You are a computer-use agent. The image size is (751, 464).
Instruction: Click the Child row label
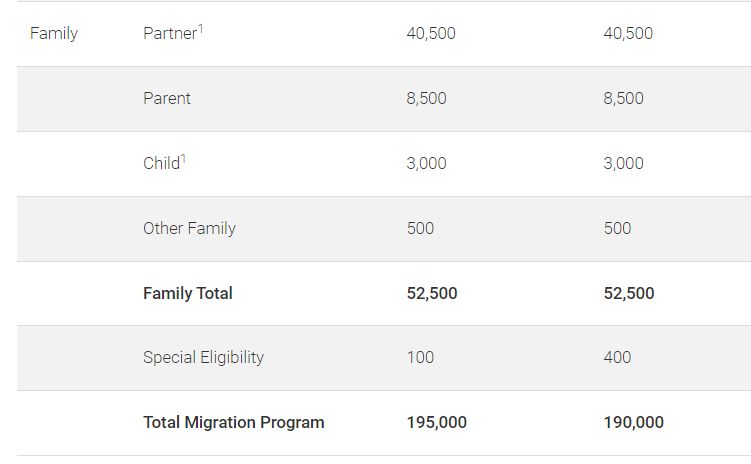[161, 164]
